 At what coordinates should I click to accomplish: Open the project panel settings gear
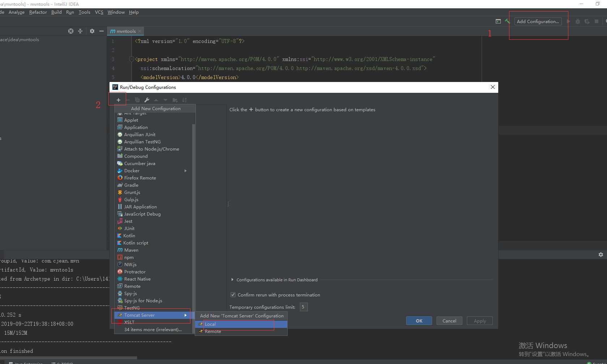coord(92,31)
